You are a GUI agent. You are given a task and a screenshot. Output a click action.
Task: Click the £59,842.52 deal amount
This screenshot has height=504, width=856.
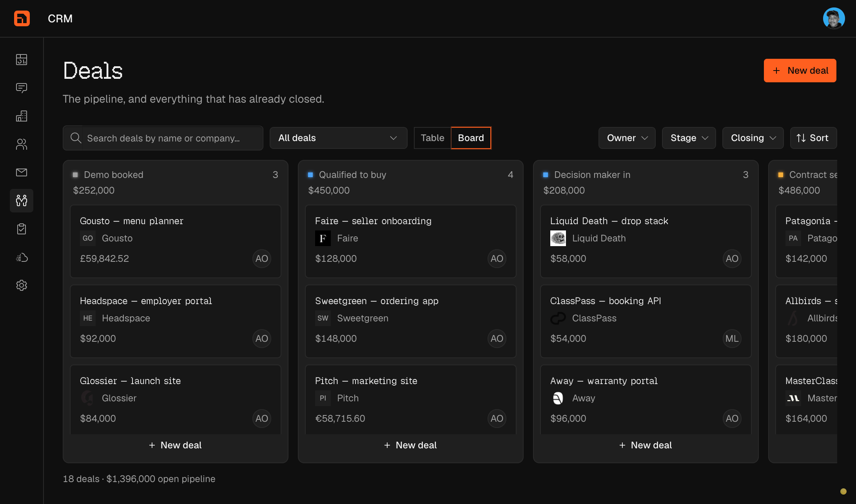pos(104,259)
